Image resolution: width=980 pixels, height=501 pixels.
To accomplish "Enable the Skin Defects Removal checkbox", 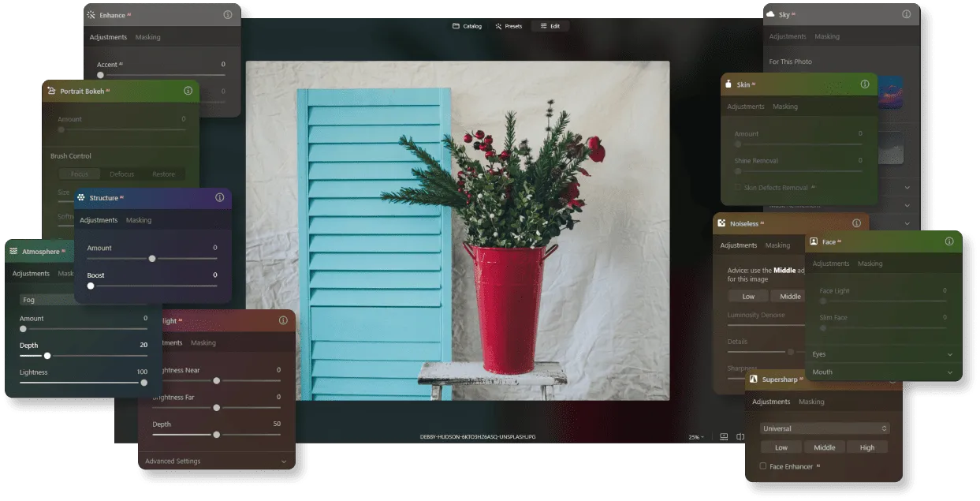I will [x=738, y=187].
